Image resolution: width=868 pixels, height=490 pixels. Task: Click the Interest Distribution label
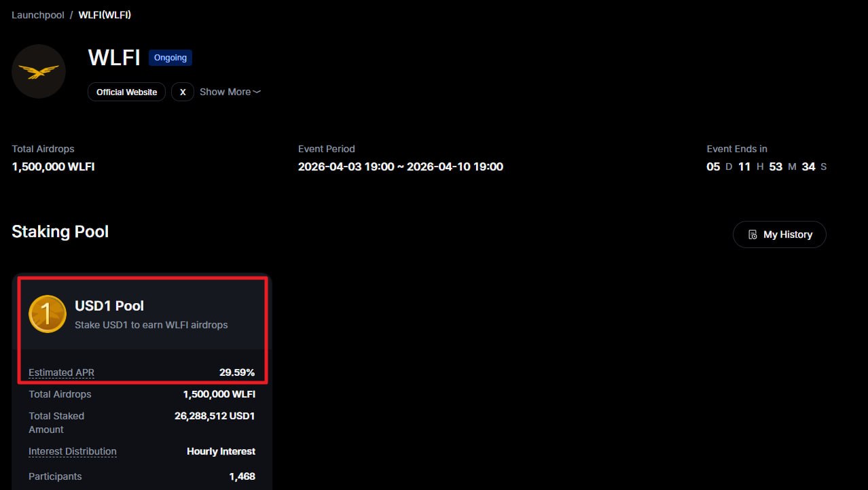click(73, 451)
